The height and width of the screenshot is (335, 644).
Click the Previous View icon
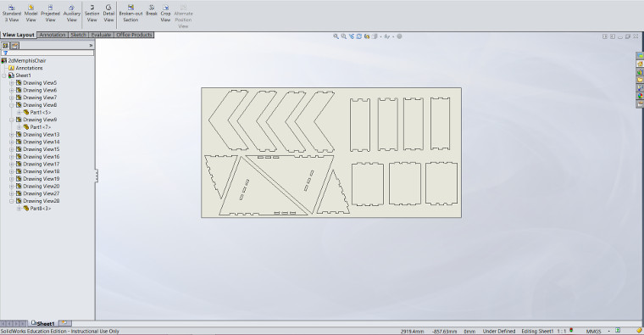(x=352, y=36)
